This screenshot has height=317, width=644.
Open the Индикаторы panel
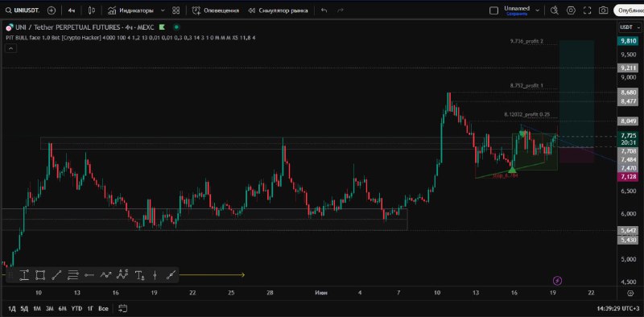click(131, 10)
